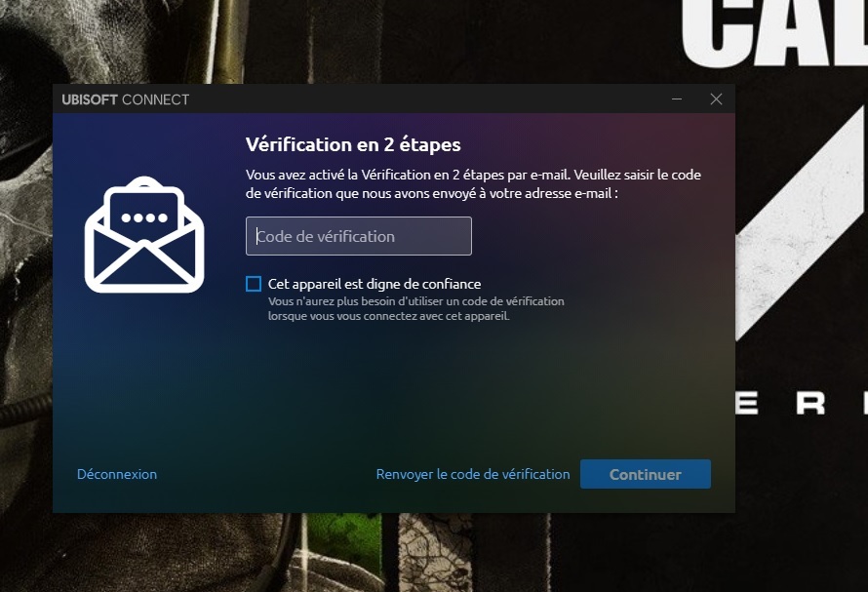
Task: Click the 'Vérification en 2 étapes' heading
Action: point(353,144)
